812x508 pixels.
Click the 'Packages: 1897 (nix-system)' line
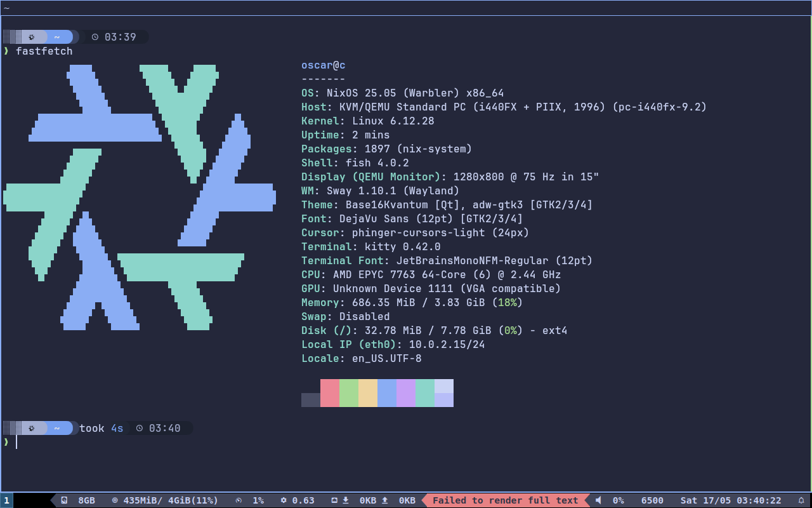pos(387,149)
